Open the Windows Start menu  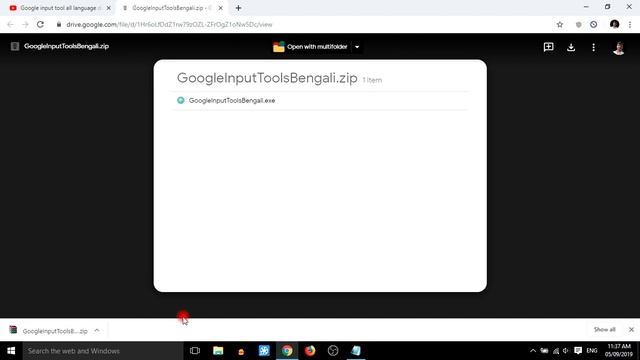[11, 351]
